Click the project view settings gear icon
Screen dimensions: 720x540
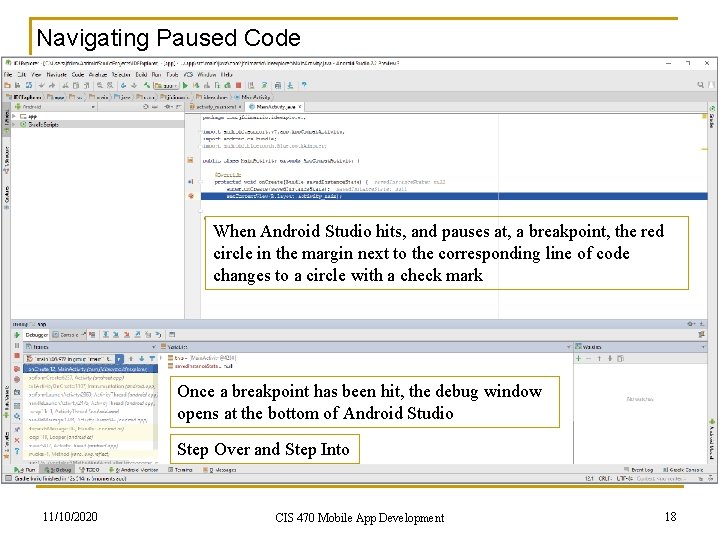(169, 107)
